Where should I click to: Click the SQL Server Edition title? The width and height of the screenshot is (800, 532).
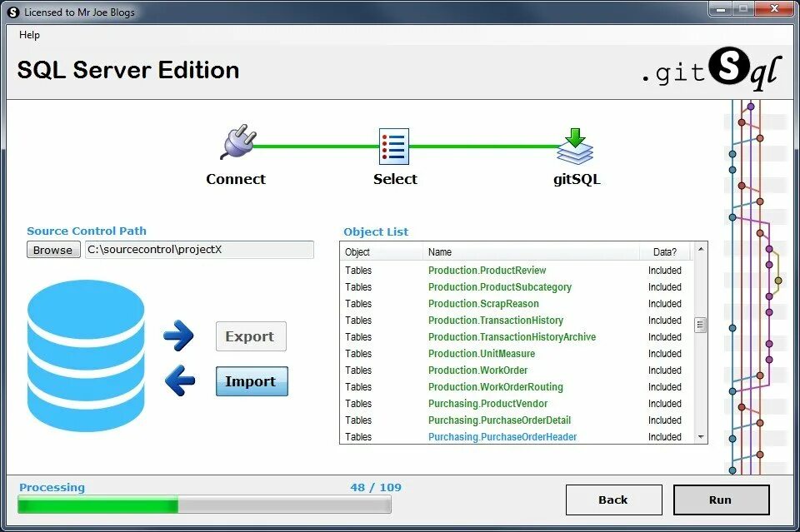[128, 70]
